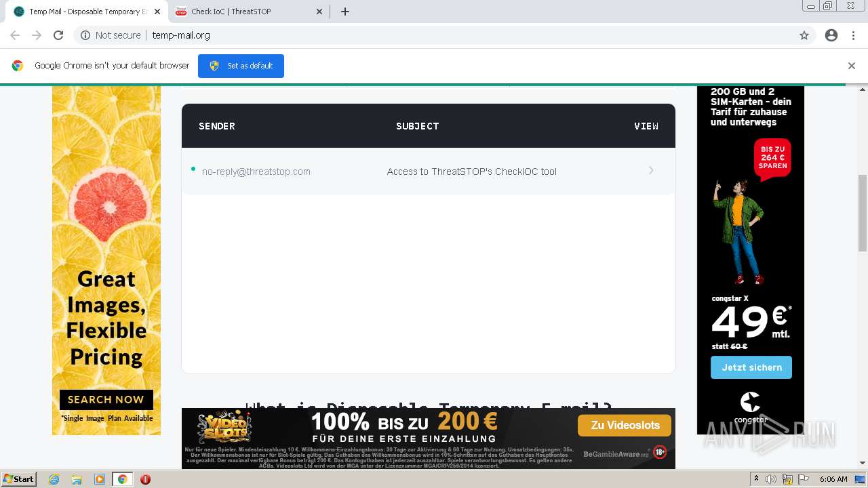View site information Not secure icon
This screenshot has height=488, width=868.
point(85,35)
